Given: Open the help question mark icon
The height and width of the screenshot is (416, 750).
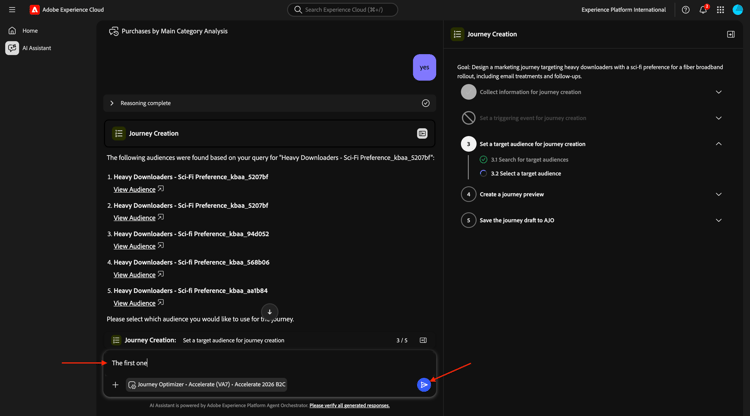Looking at the screenshot, I should tap(685, 10).
